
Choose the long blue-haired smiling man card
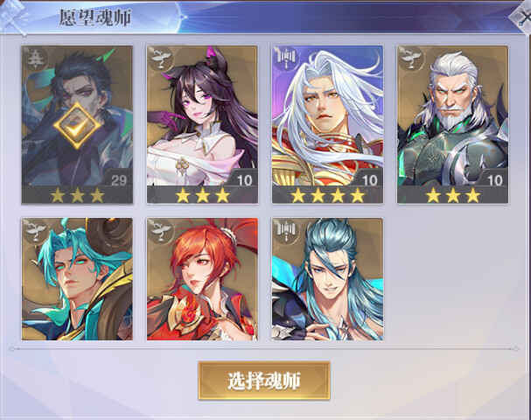327,279
